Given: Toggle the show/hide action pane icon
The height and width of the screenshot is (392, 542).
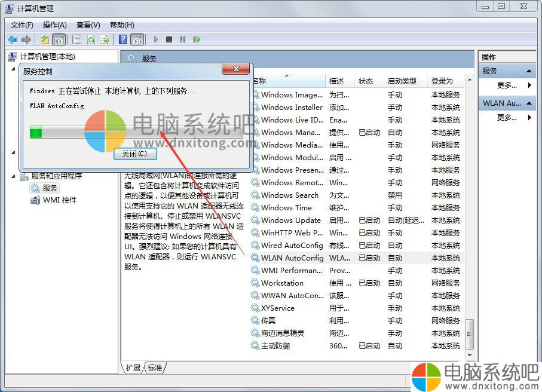Looking at the screenshot, I should click(137, 40).
